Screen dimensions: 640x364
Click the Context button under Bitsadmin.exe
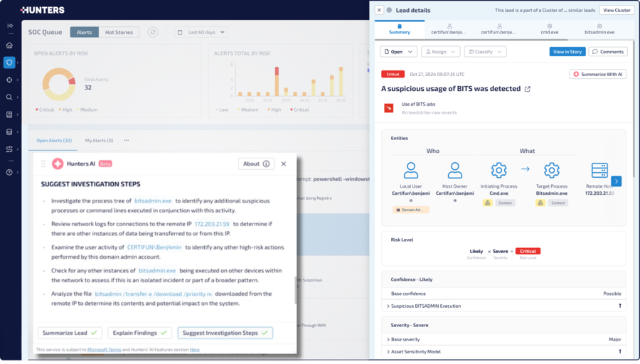[558, 203]
